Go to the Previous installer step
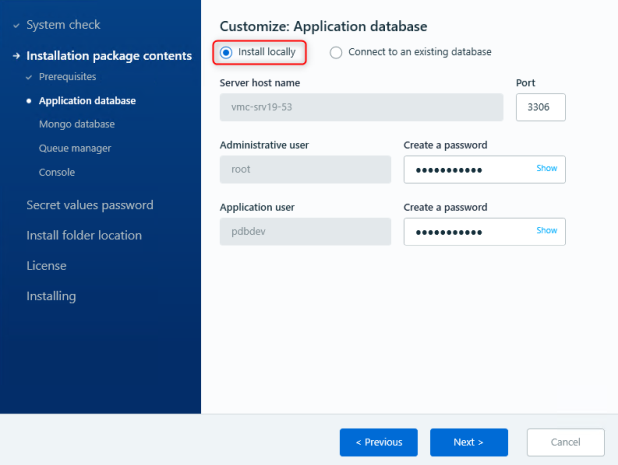Image resolution: width=618 pixels, height=465 pixels. pos(378,442)
